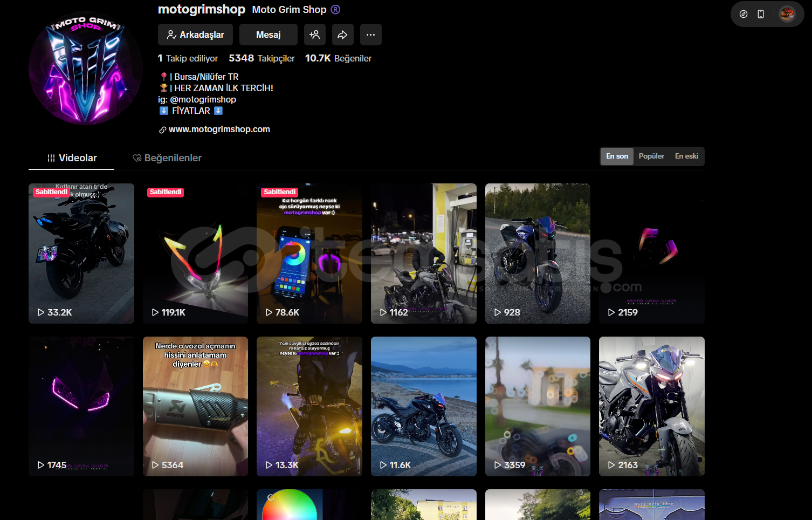Play the blurry video with 3359 views
The width and height of the screenshot is (812, 520).
(538, 406)
